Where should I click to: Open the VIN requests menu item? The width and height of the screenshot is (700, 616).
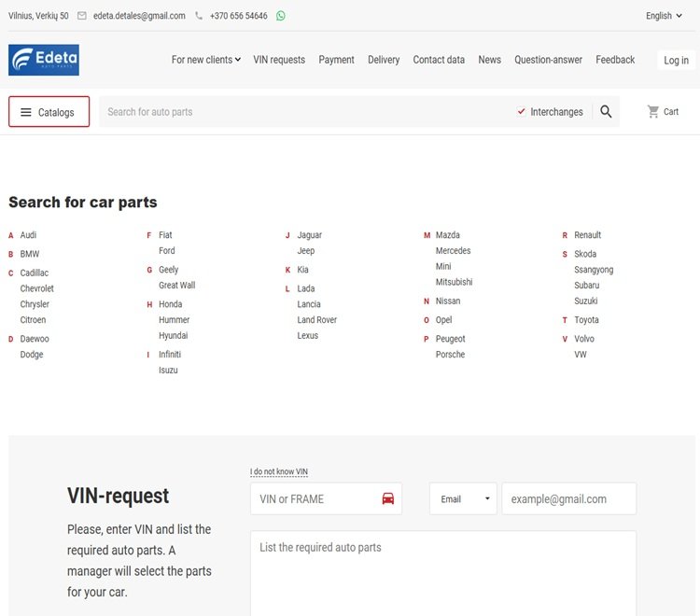[x=279, y=60]
